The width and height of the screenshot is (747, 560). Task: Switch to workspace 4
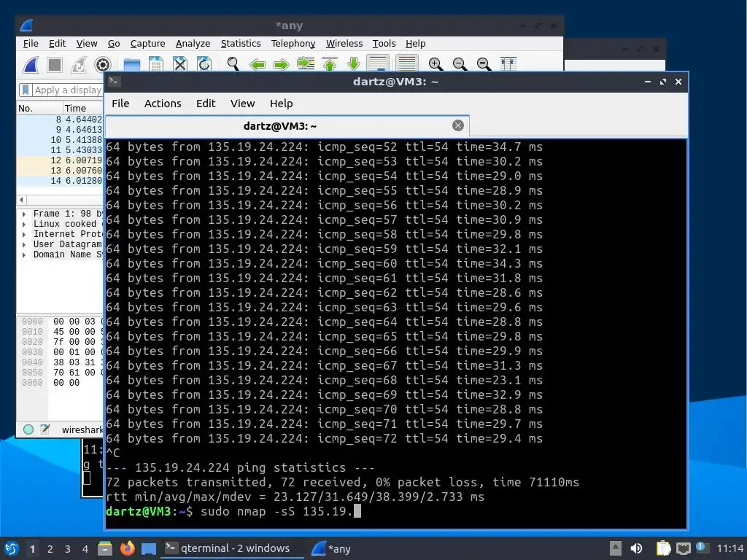85,549
